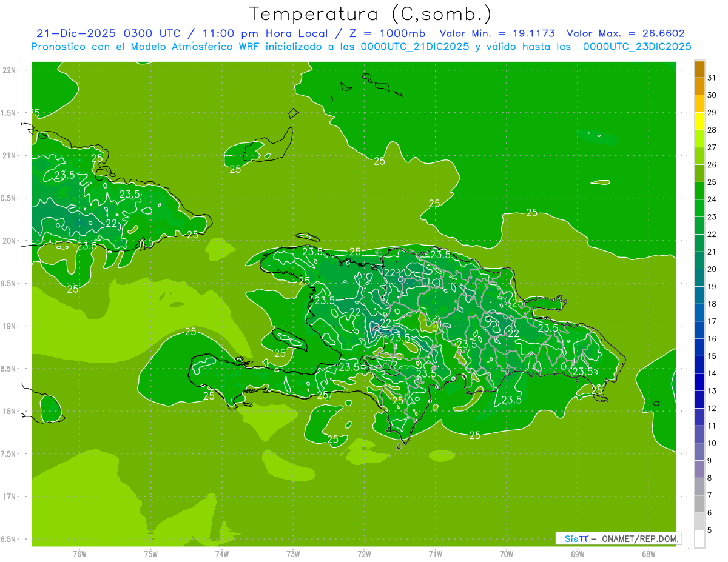
Task: Click the '17' value on color scale
Action: pos(712,321)
